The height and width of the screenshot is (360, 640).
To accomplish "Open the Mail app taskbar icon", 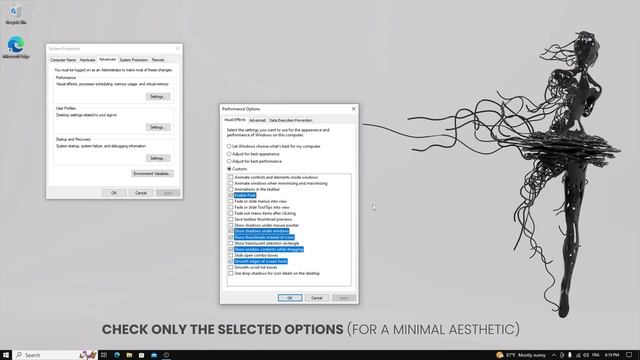I will tap(154, 355).
